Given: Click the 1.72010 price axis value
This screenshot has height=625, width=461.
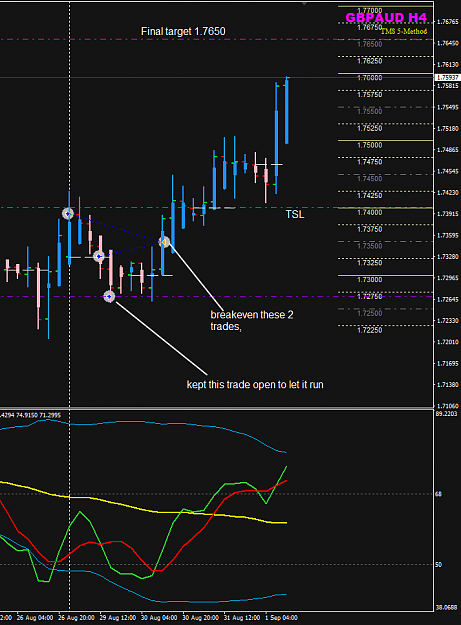Looking at the screenshot, I should pyautogui.click(x=447, y=342).
